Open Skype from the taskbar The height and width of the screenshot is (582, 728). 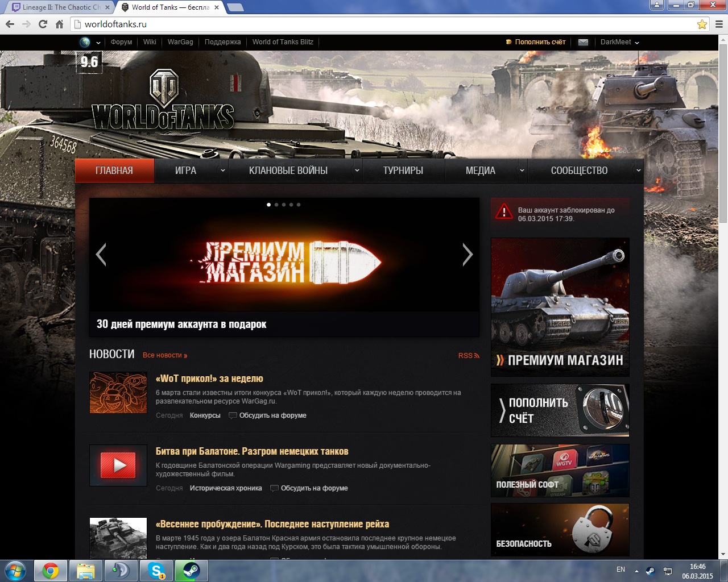click(x=156, y=571)
